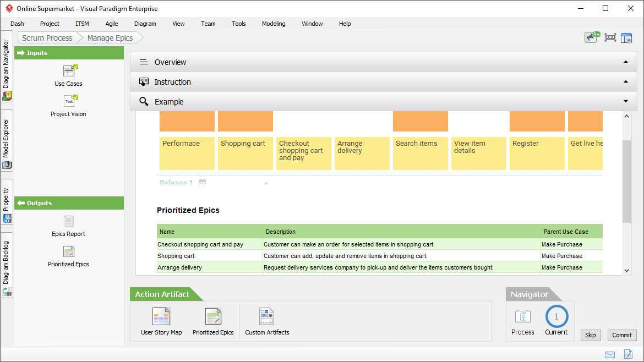Open Property side tab
644x362 pixels.
(x=7, y=202)
